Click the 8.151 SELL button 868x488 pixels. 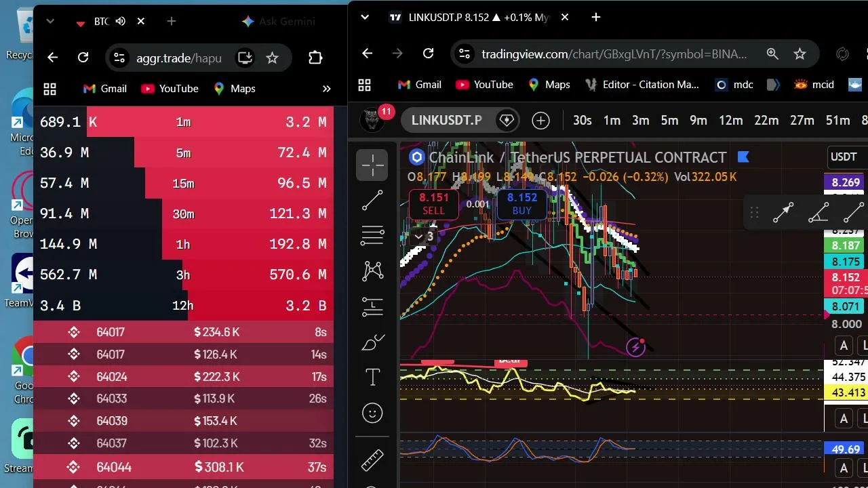click(433, 203)
